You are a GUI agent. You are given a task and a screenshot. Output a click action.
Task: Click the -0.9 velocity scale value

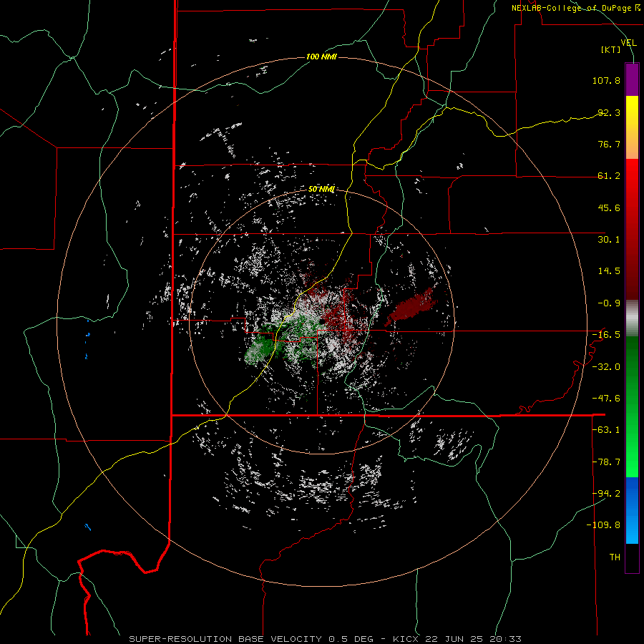pos(609,303)
